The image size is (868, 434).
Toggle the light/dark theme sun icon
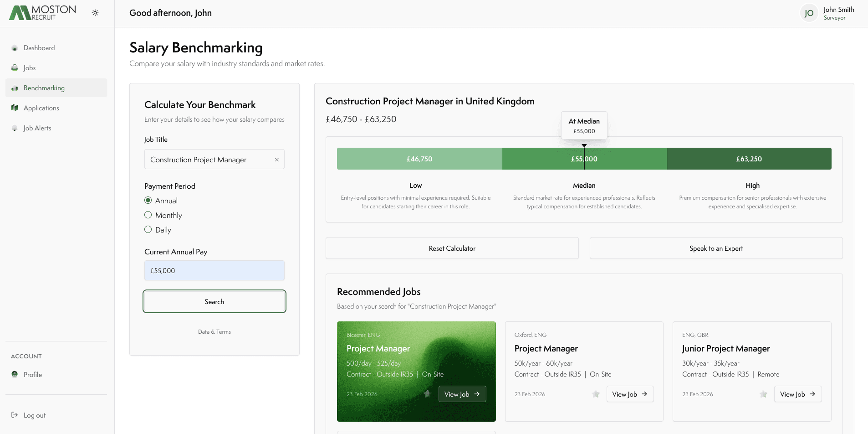click(x=95, y=13)
